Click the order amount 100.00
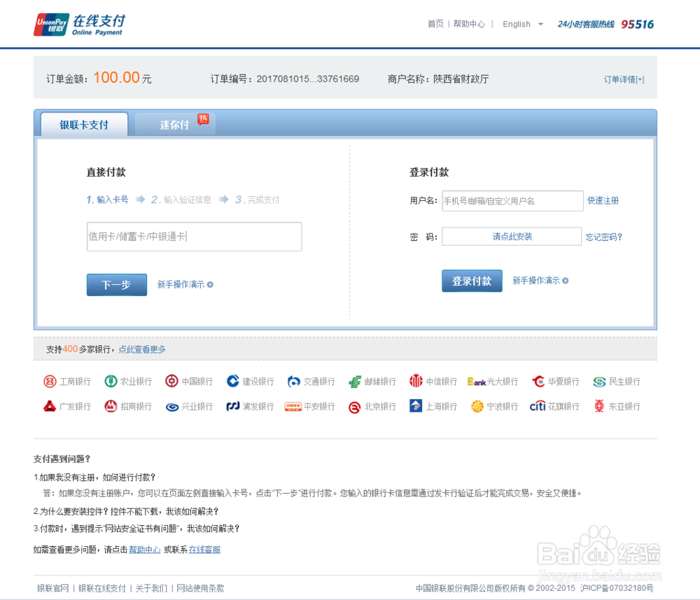 pos(116,78)
